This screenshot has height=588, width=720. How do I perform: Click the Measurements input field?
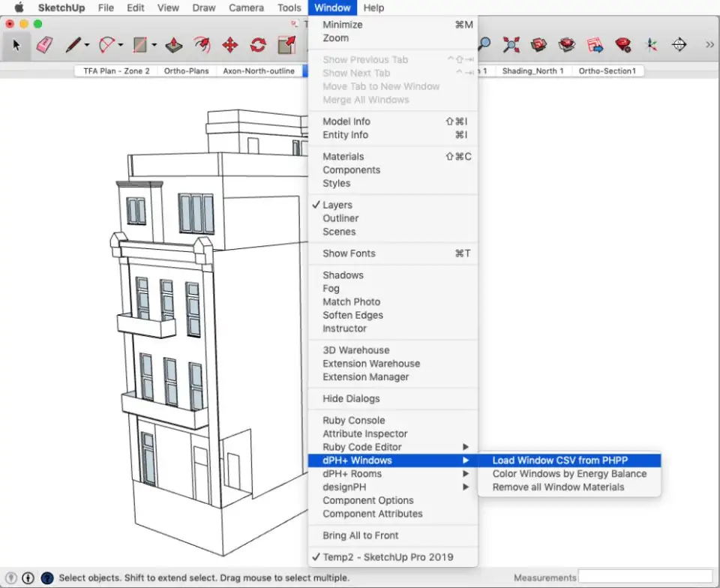pyautogui.click(x=645, y=577)
